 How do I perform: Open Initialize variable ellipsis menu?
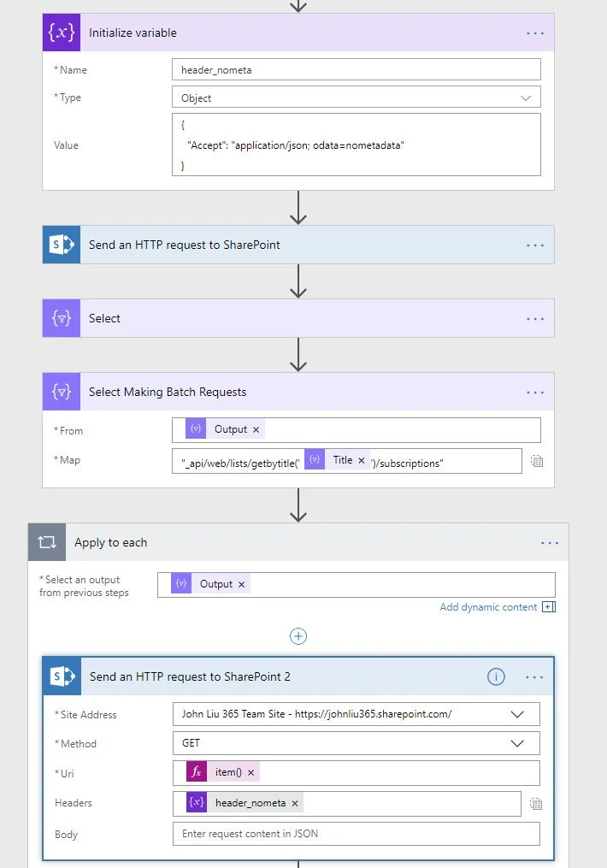pyautogui.click(x=535, y=33)
